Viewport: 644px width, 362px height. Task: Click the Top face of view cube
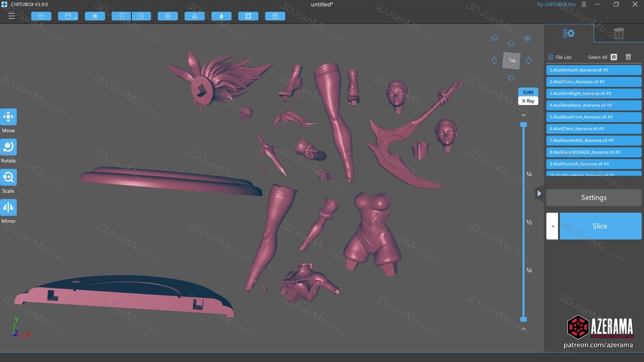click(x=512, y=60)
